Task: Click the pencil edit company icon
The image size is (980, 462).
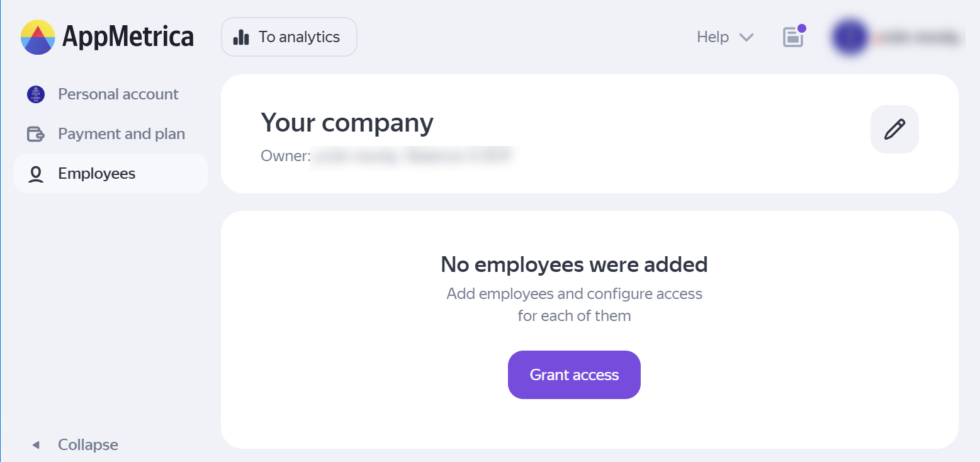Action: click(x=894, y=129)
